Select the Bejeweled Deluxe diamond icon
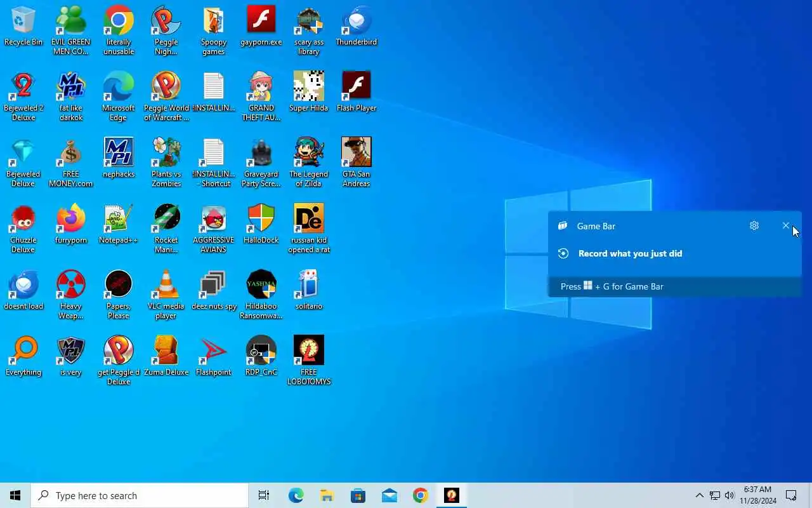Viewport: 812px width, 508px height. click(23, 163)
